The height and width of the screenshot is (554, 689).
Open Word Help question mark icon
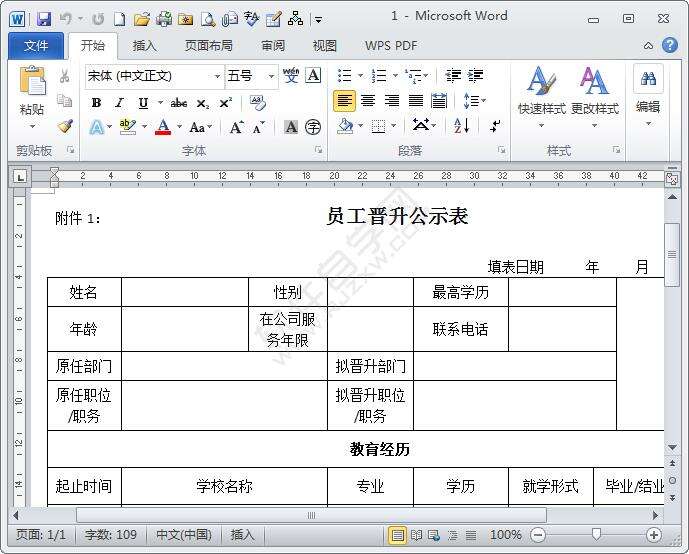[670, 45]
